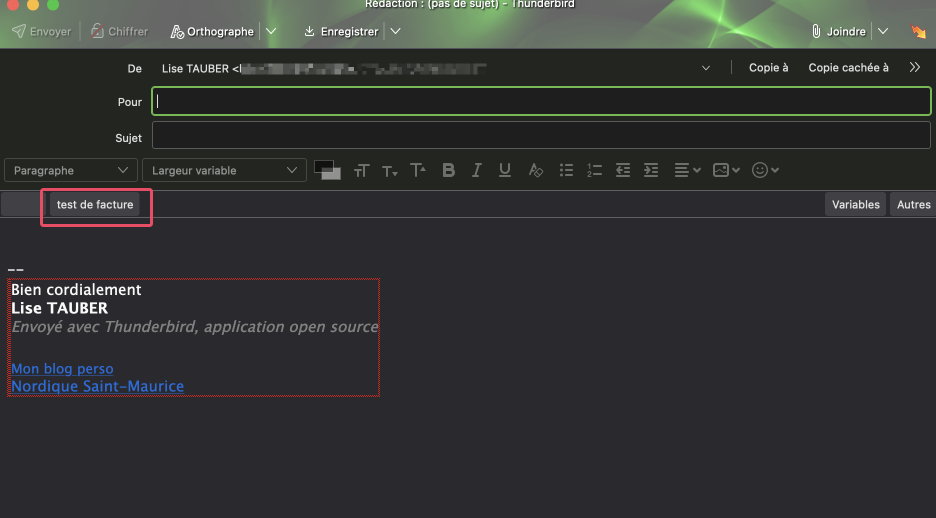Image resolution: width=936 pixels, height=518 pixels.
Task: Open the Paragraphe style dropdown
Action: coord(71,171)
